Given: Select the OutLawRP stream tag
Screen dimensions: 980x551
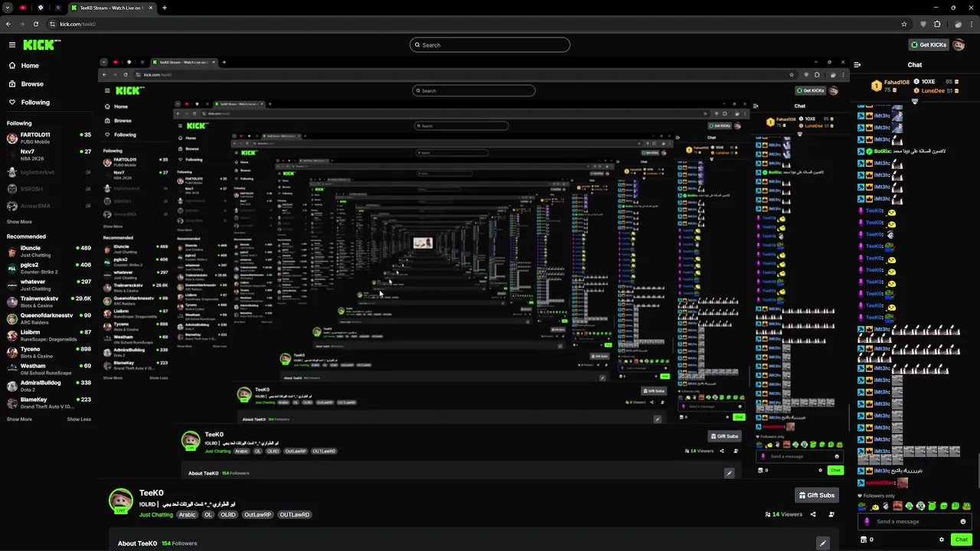Looking at the screenshot, I should click(x=257, y=515).
